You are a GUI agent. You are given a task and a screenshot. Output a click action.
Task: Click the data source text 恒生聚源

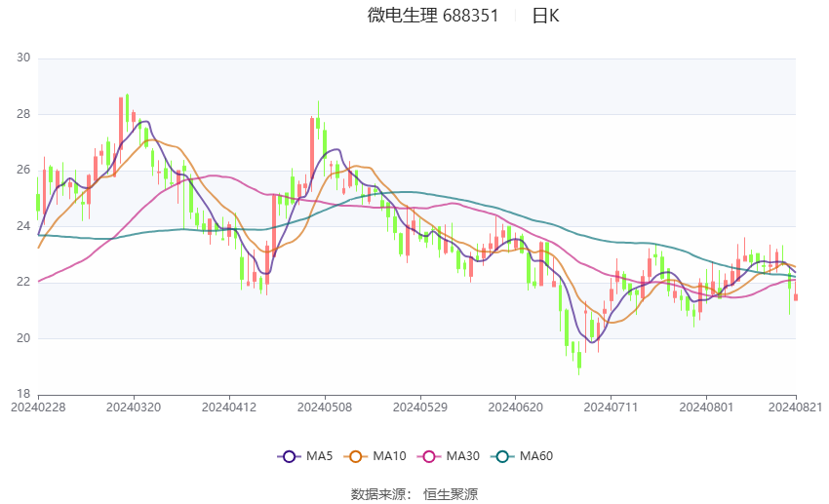point(451,494)
